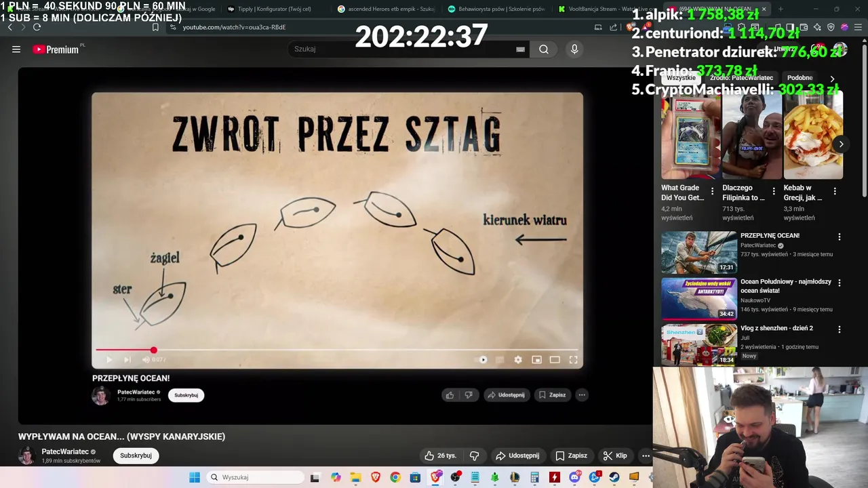Screen dimensions: 868x488
Task: Reload the page with refresh icon
Action: click(37, 27)
